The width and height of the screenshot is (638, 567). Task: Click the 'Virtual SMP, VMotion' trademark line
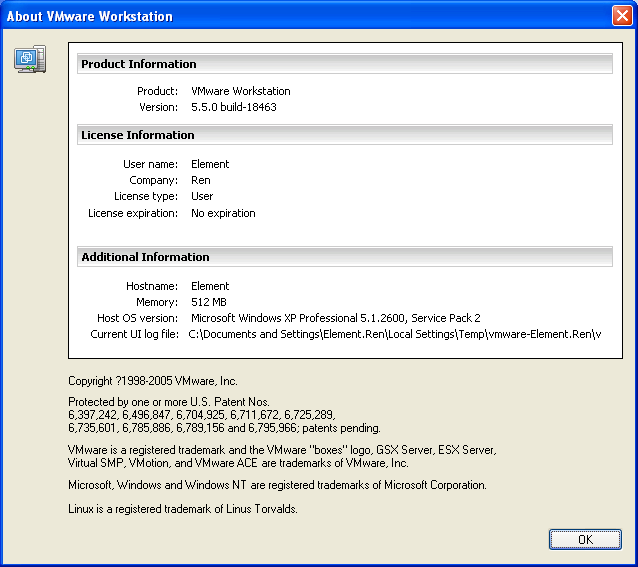(238, 463)
